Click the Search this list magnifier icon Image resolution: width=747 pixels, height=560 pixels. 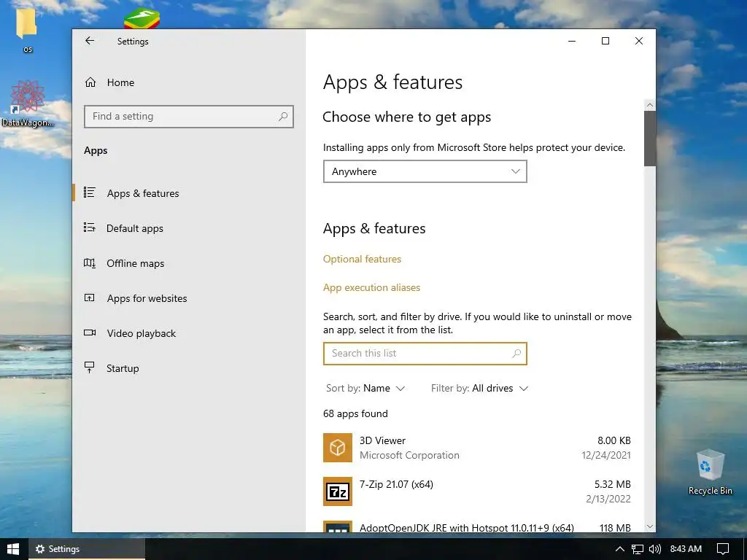516,354
